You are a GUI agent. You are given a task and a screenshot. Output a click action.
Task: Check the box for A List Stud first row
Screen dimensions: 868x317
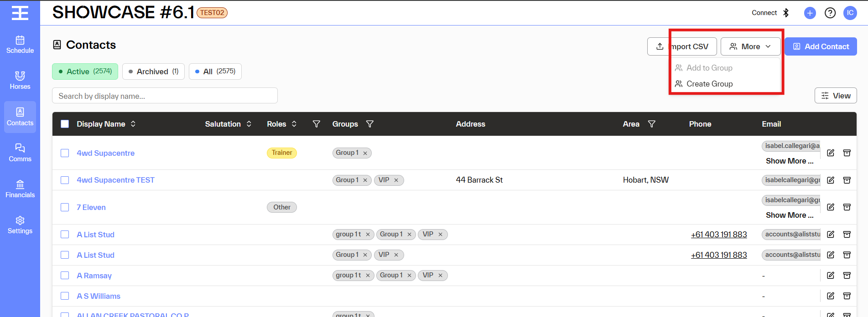(x=65, y=235)
